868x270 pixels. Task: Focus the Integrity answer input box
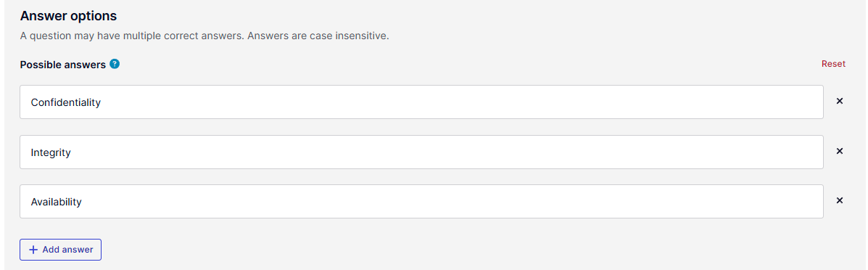coord(421,152)
